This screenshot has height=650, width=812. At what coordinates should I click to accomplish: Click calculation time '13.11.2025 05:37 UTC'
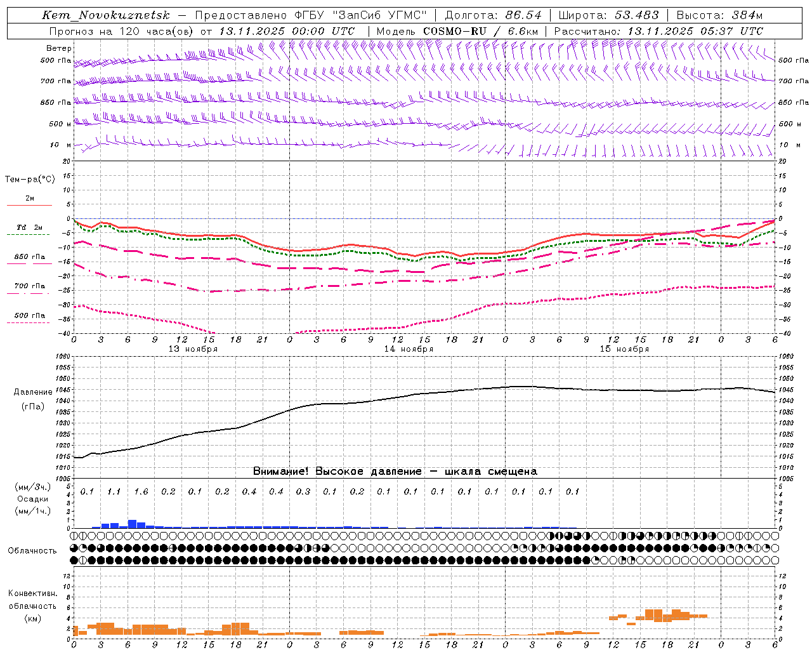695,31
